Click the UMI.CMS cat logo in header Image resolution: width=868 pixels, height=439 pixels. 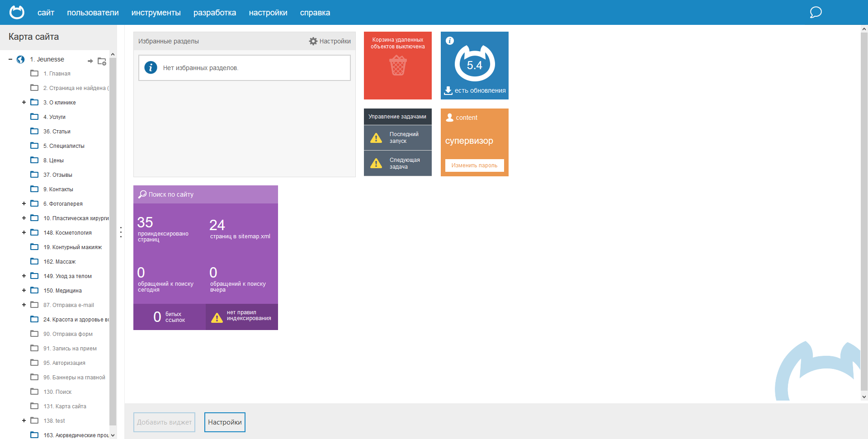[17, 12]
